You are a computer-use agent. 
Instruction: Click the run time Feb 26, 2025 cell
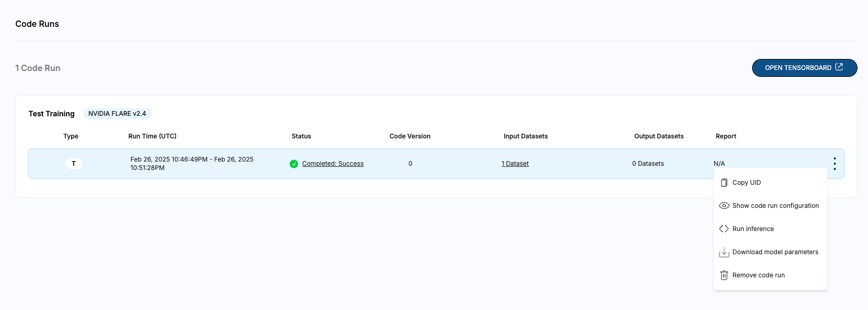(x=192, y=164)
